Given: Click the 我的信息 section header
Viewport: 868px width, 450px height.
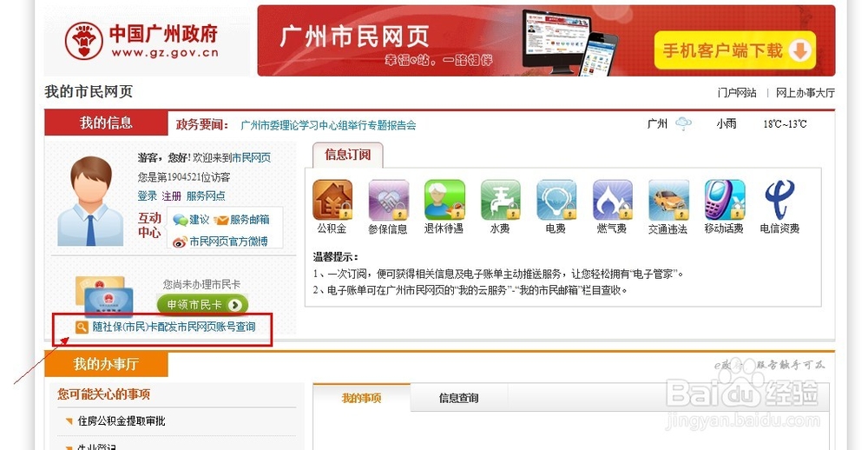Looking at the screenshot, I should click(x=106, y=123).
